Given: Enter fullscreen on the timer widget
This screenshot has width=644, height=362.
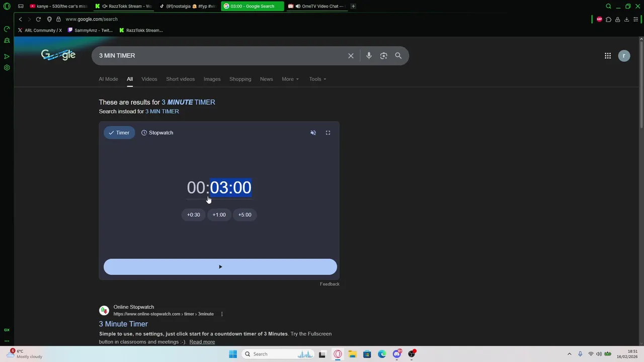Looking at the screenshot, I should pyautogui.click(x=328, y=133).
